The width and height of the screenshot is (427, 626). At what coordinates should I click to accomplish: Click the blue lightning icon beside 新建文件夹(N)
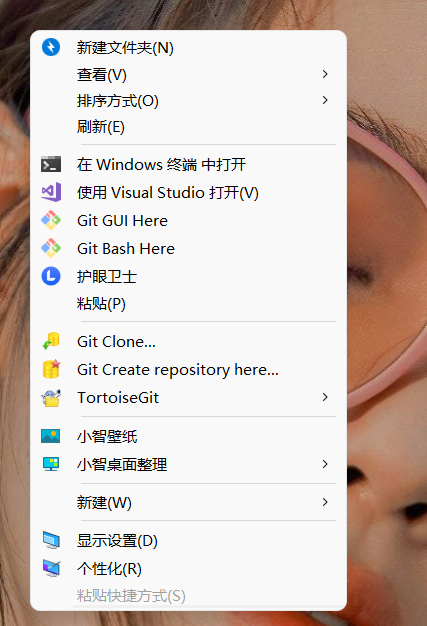coord(51,47)
